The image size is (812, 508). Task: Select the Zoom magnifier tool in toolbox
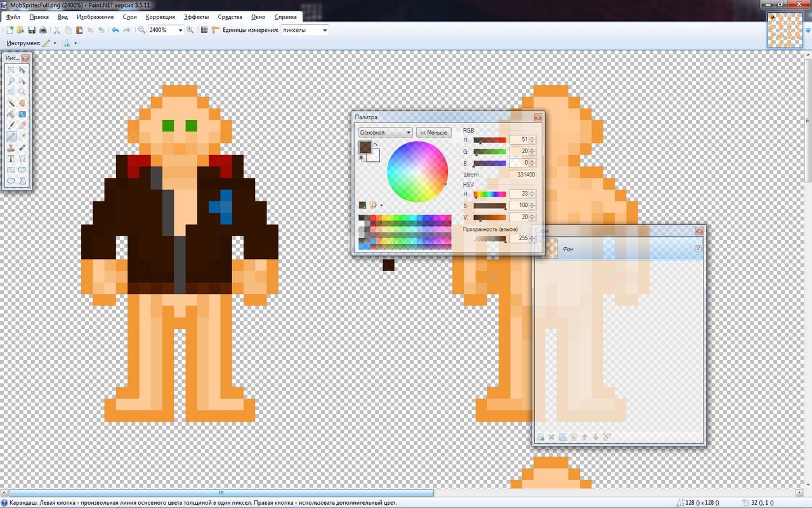22,92
